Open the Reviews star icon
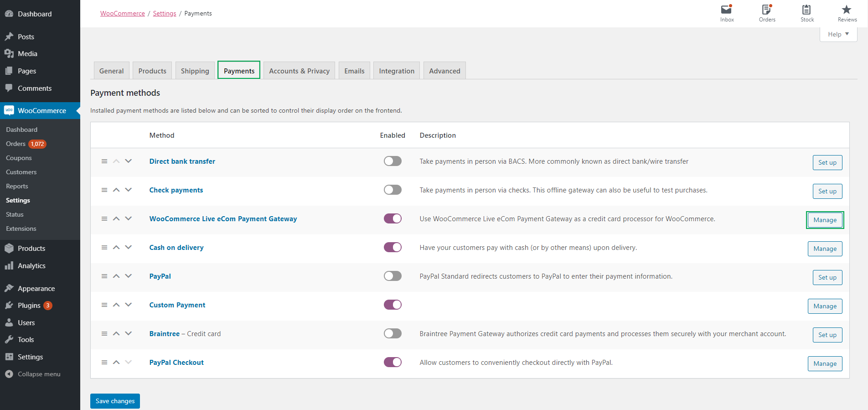This screenshot has height=410, width=868. pyautogui.click(x=847, y=10)
